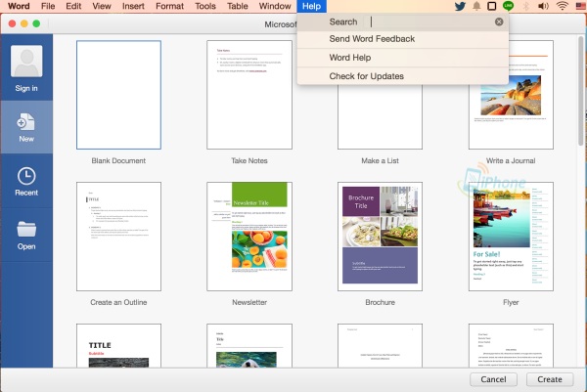Open the Insert menu
Image resolution: width=587 pixels, height=392 pixels.
[x=133, y=6]
